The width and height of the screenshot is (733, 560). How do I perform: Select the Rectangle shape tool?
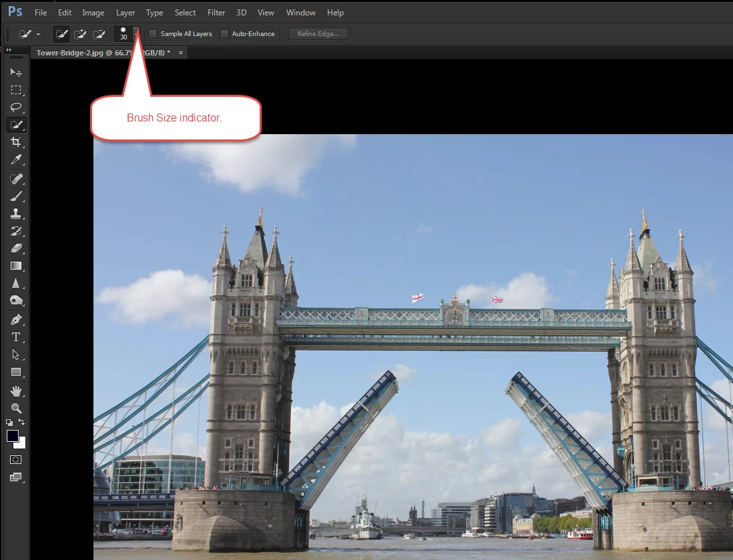pos(16,372)
